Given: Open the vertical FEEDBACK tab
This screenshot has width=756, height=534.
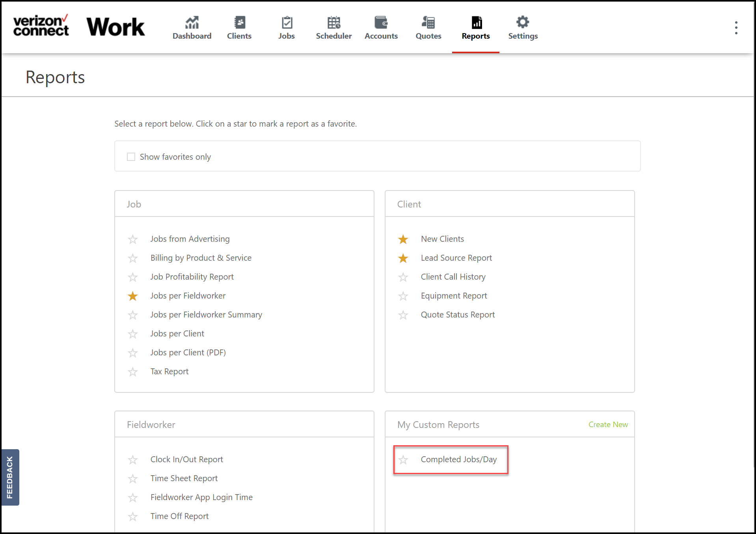Looking at the screenshot, I should (10, 477).
